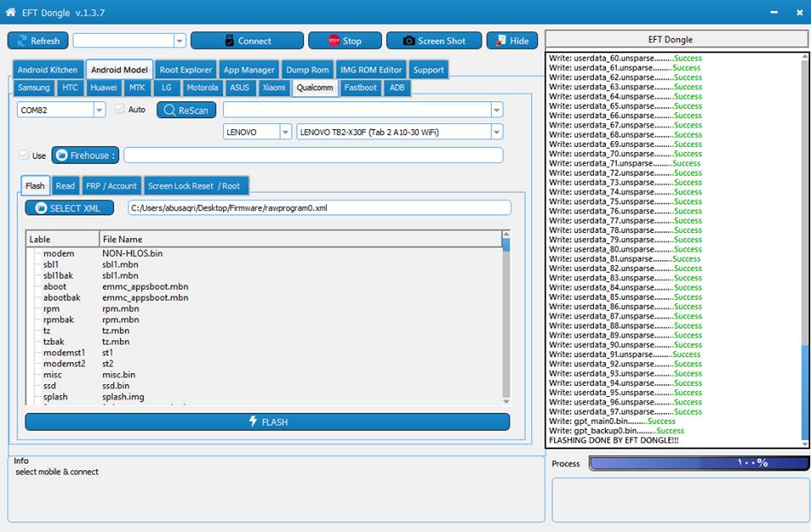
Task: Click the Connect phone button
Action: 247,41
